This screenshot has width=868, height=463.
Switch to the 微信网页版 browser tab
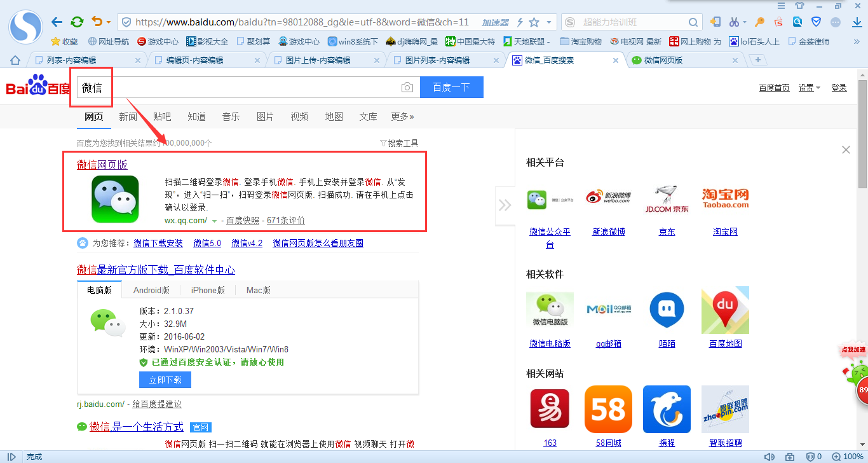tap(685, 60)
